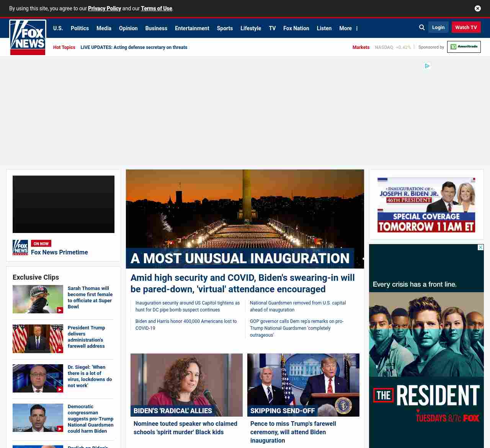490x448 pixels.
Task: Close The Resident ad with X icon
Action: (x=481, y=248)
